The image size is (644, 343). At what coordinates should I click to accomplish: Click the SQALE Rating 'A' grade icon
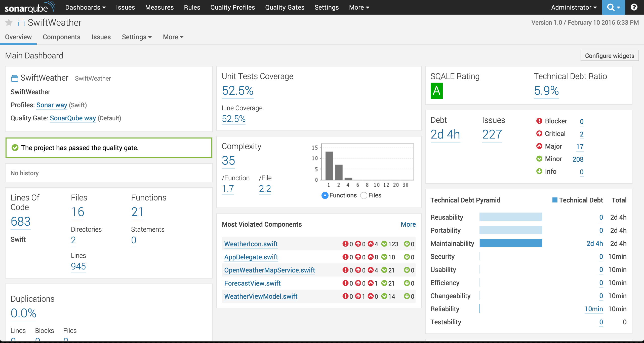coord(436,90)
